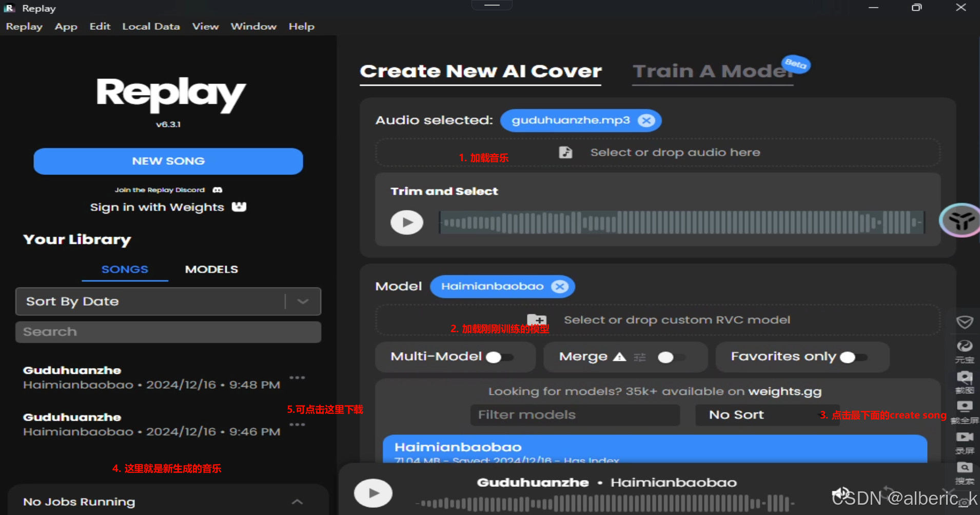Screen dimensions: 980x515
Task: Open the Local Data menu
Action: point(151,26)
